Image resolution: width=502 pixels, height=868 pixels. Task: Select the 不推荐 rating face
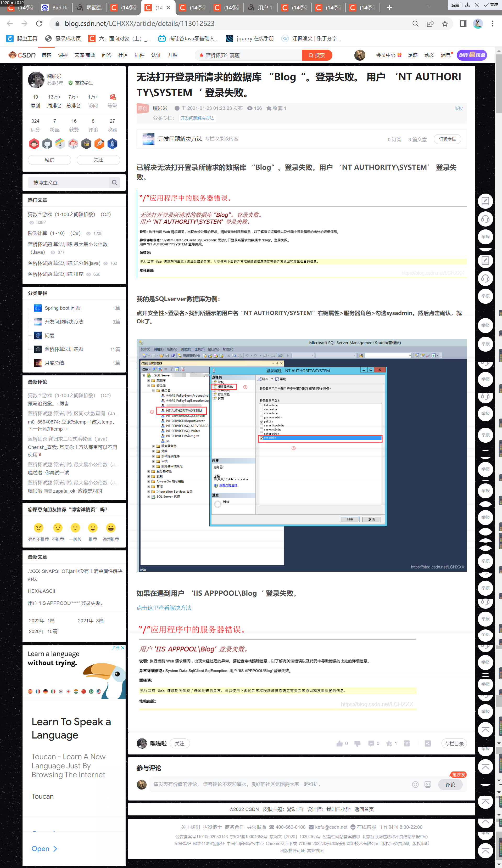coord(58,528)
